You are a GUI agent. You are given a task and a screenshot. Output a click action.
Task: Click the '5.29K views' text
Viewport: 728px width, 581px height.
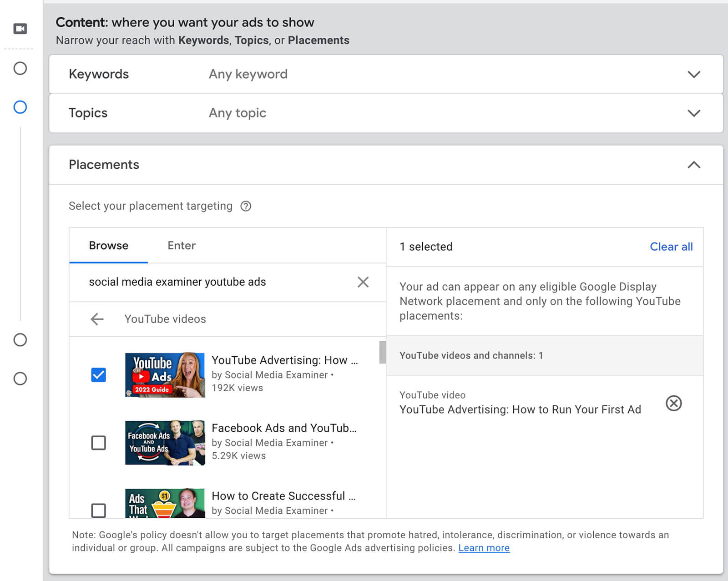(238, 456)
